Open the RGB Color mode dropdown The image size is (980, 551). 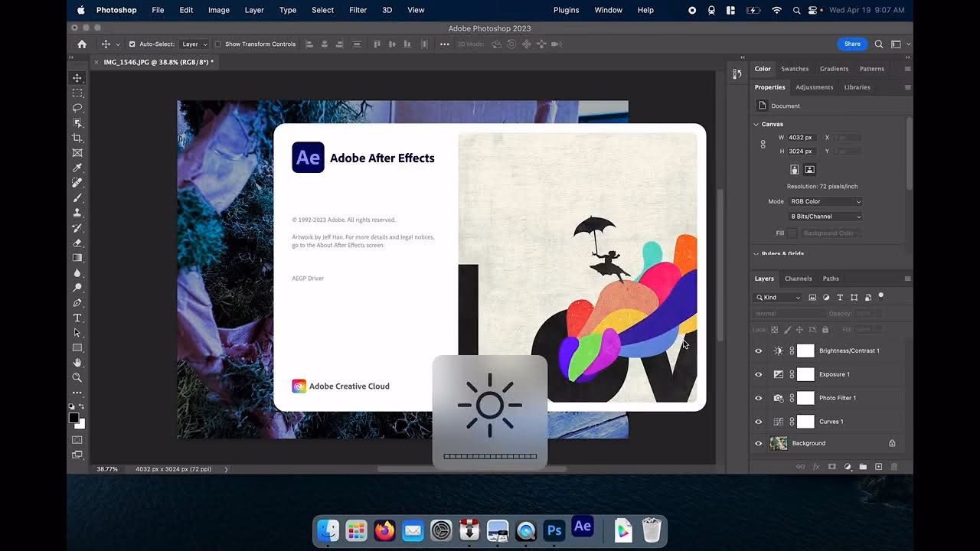coord(825,201)
